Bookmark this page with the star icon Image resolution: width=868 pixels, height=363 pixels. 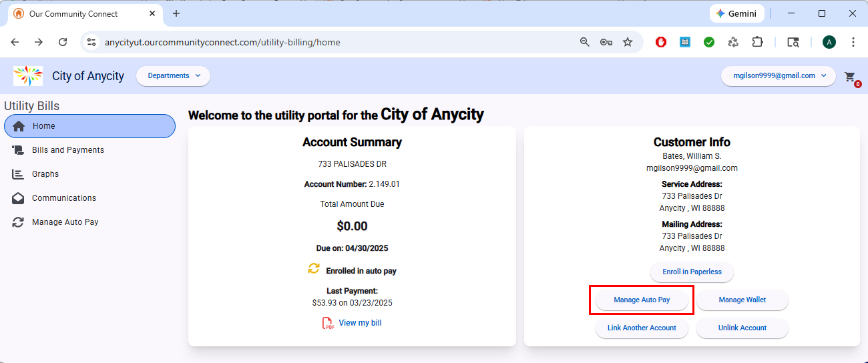[x=628, y=42]
